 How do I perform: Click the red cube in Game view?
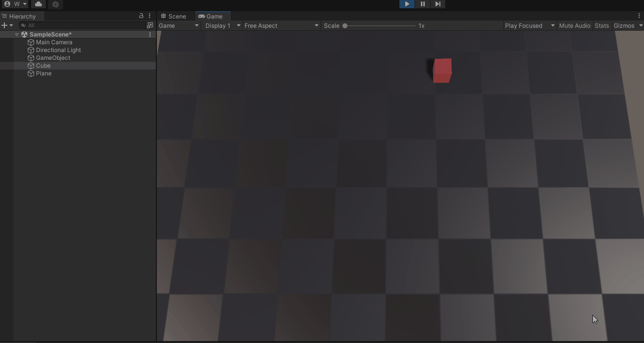coord(442,71)
